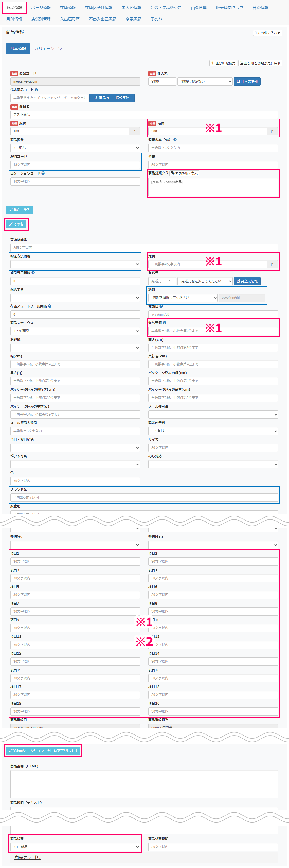
Task: Expand the 発注・仕入 section
Action: tap(20, 210)
